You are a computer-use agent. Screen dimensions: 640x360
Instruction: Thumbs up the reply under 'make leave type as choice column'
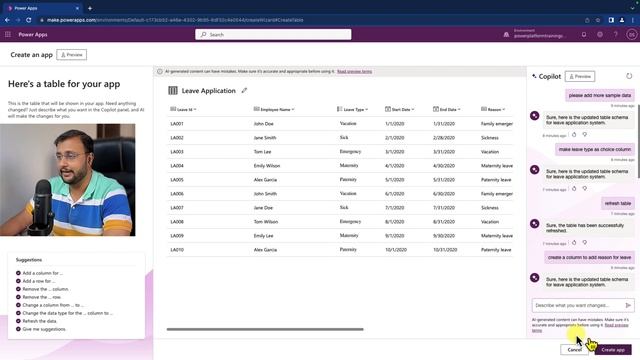(574, 189)
